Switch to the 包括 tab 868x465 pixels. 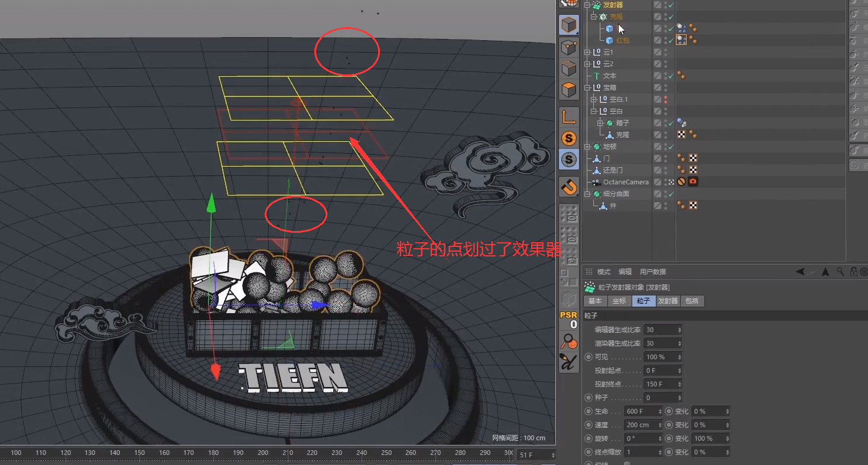click(693, 301)
